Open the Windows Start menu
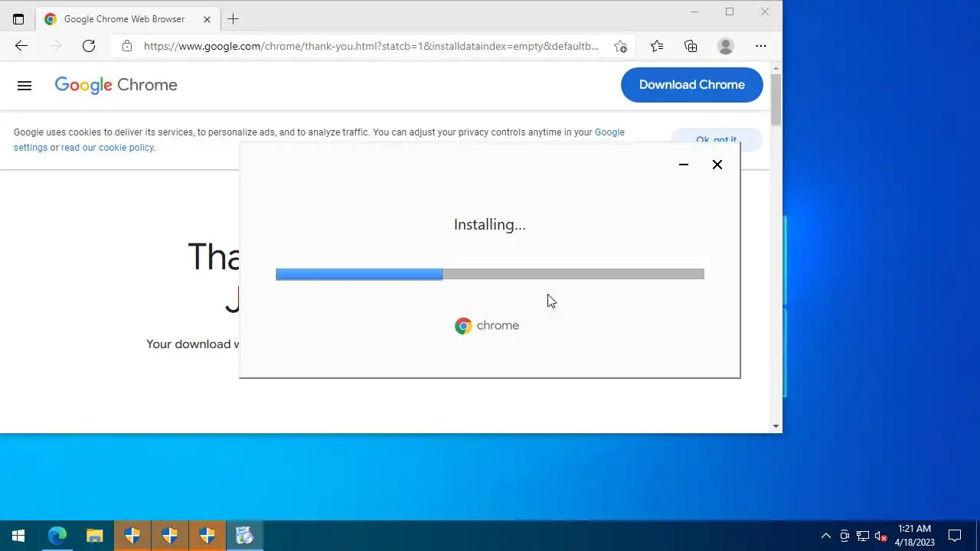 click(x=18, y=536)
